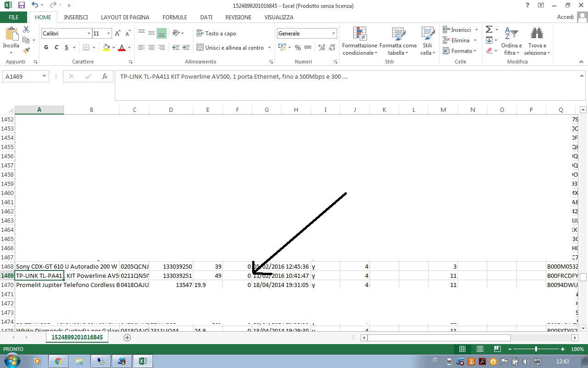Click the Format Painter brush icon

[26, 51]
